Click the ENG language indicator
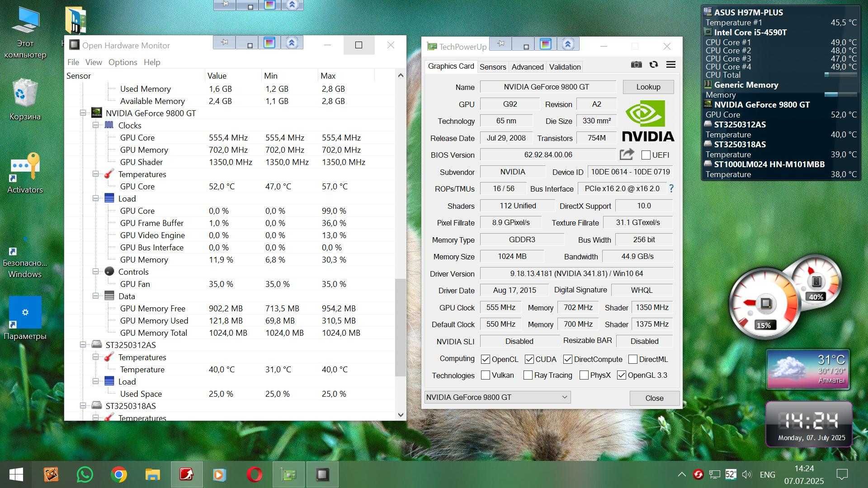This screenshot has width=868, height=488. (x=768, y=474)
